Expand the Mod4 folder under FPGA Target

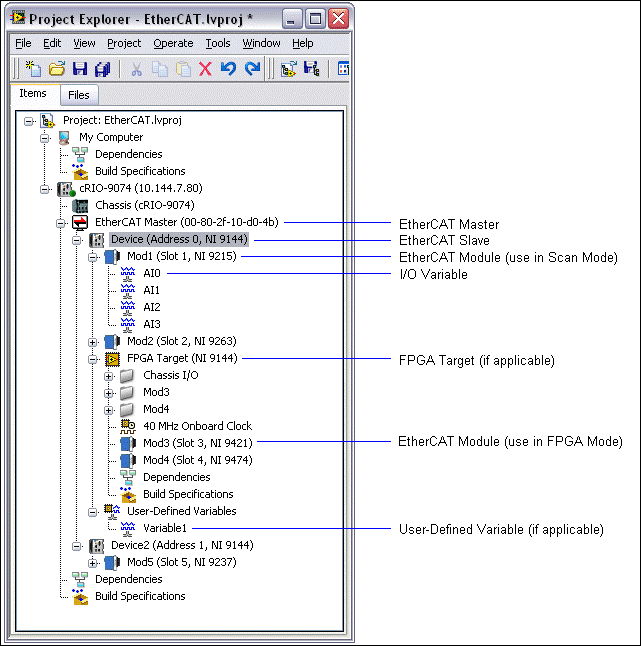coord(109,410)
